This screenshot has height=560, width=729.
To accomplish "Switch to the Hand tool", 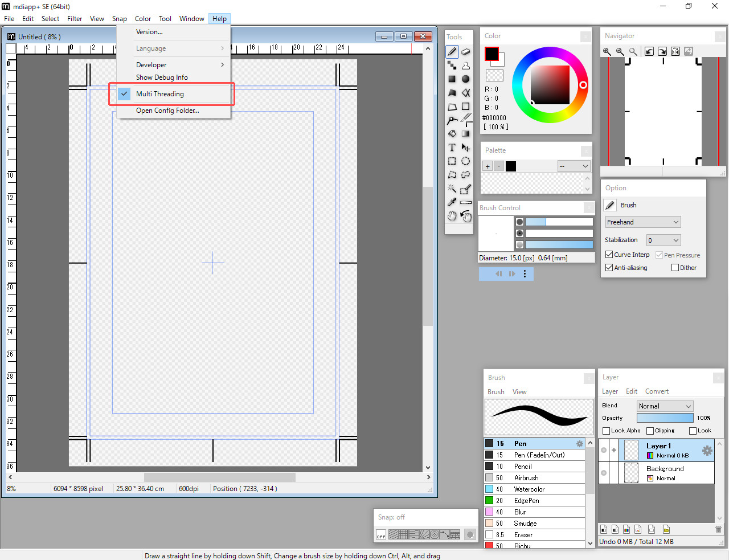I will pos(452,216).
